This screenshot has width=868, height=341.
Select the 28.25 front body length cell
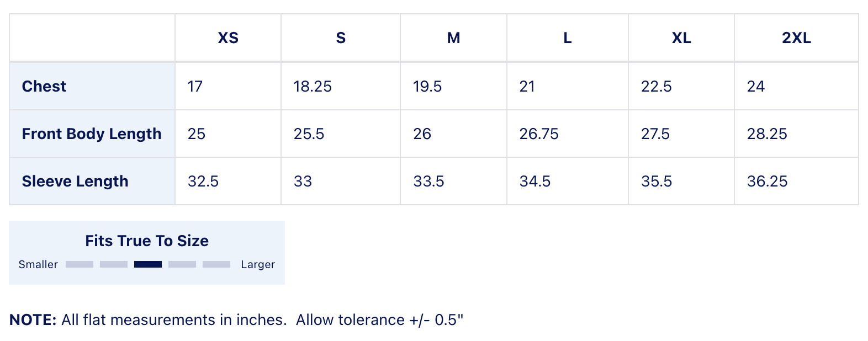click(767, 134)
